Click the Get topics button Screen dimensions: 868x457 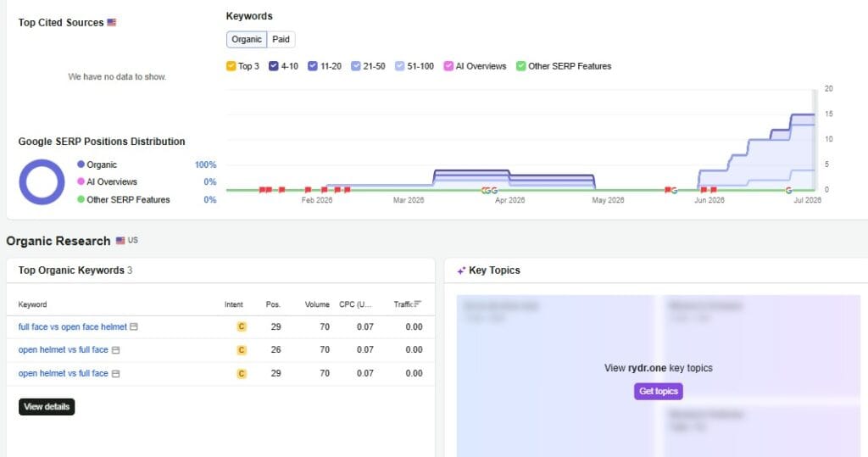(658, 391)
